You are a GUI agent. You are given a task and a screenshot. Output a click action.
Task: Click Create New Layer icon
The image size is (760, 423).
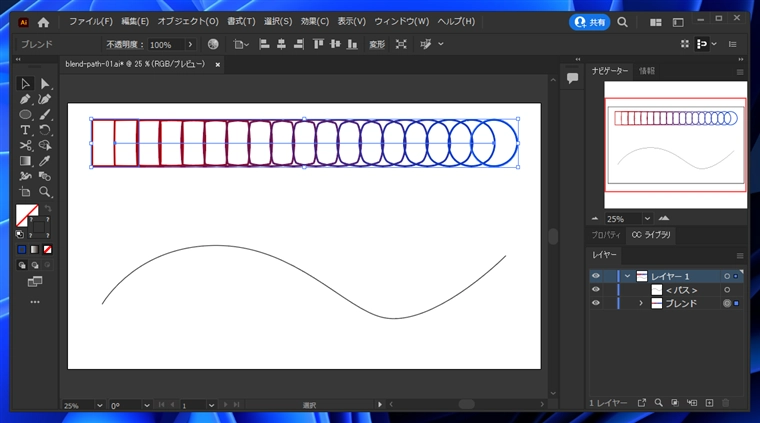709,403
